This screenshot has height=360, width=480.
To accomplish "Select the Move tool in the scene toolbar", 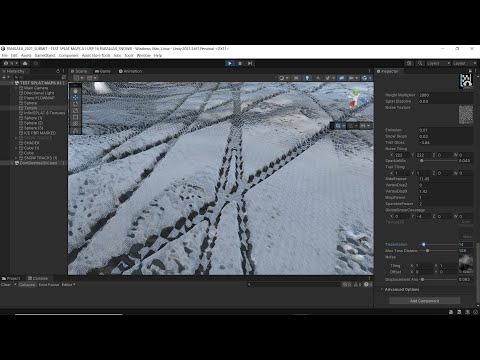I will [76, 97].
